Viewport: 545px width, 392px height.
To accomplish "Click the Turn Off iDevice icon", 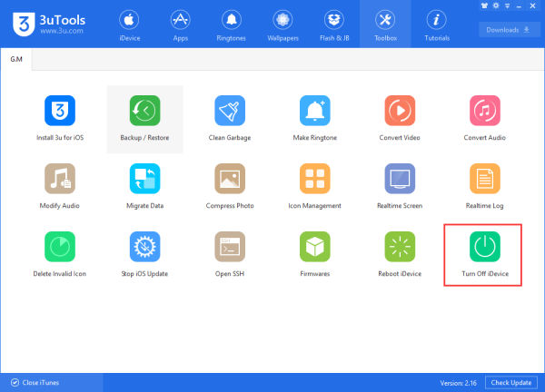I will pos(483,247).
